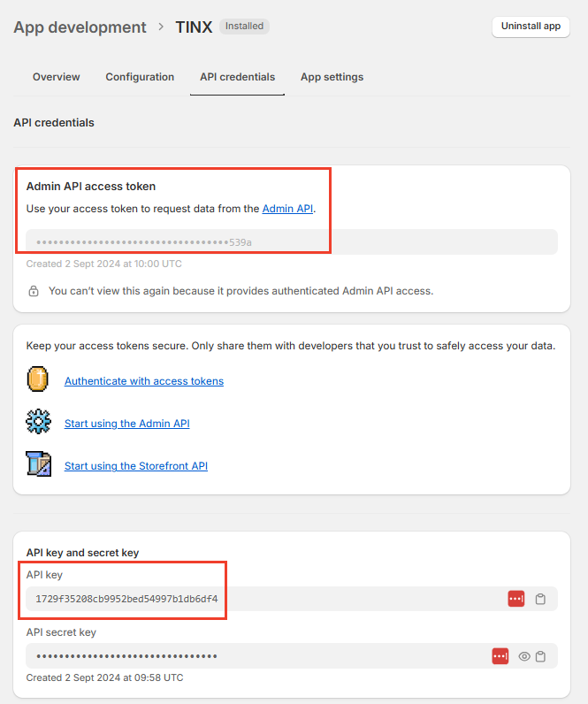The width and height of the screenshot is (588, 704).
Task: Click the breadcrumb chevron before TINX
Action: pos(161,27)
